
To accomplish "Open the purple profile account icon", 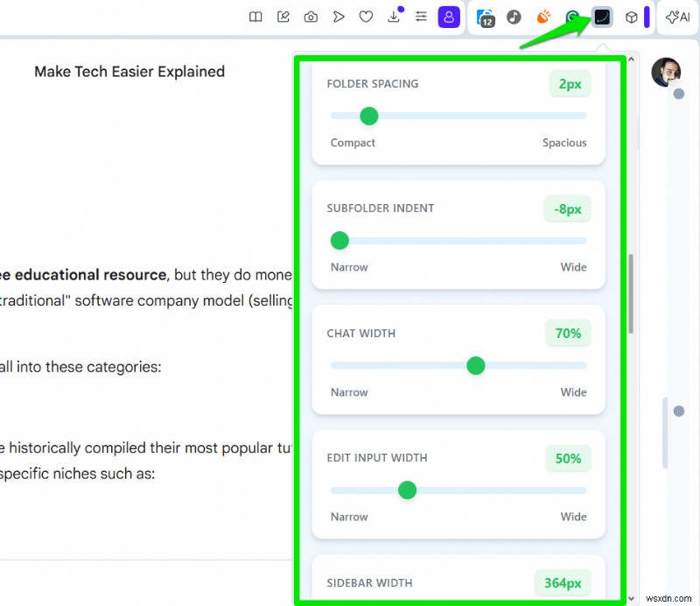I will [449, 17].
